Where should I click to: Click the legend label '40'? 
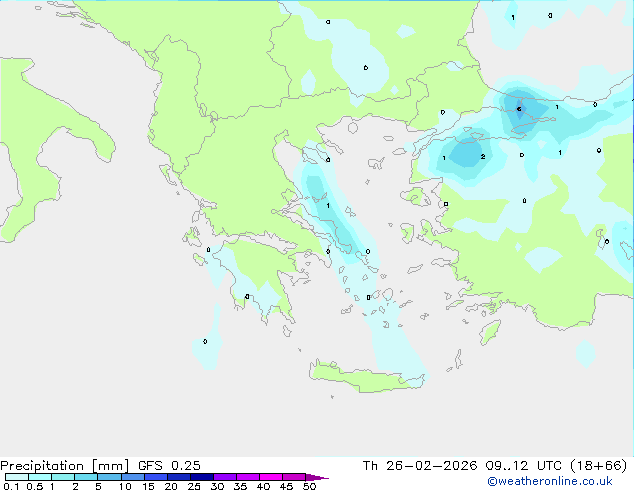click(x=263, y=486)
